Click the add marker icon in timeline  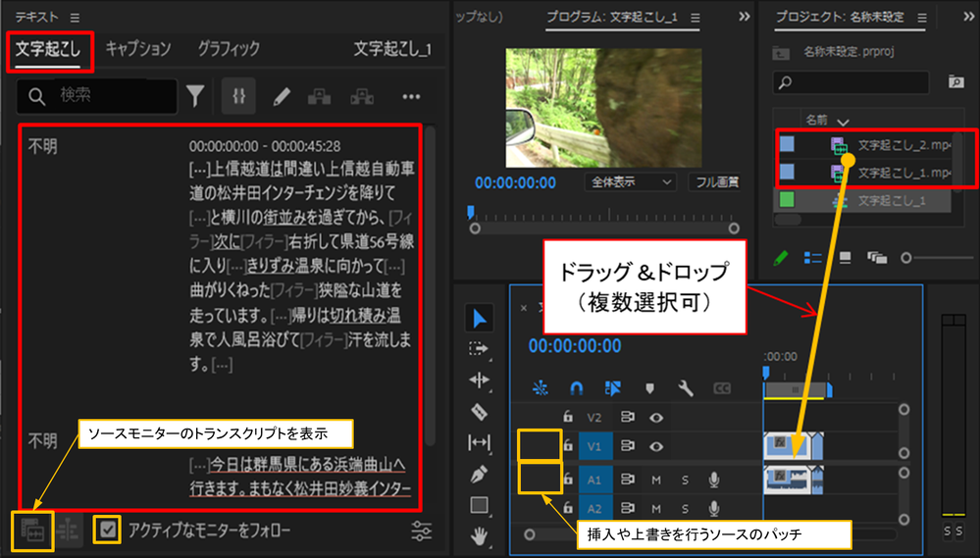pos(650,388)
